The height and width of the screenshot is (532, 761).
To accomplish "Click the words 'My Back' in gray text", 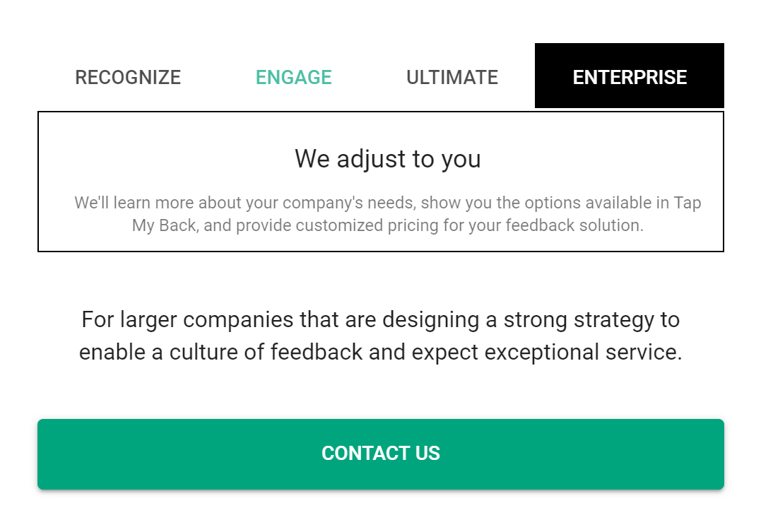I will coord(165,225).
